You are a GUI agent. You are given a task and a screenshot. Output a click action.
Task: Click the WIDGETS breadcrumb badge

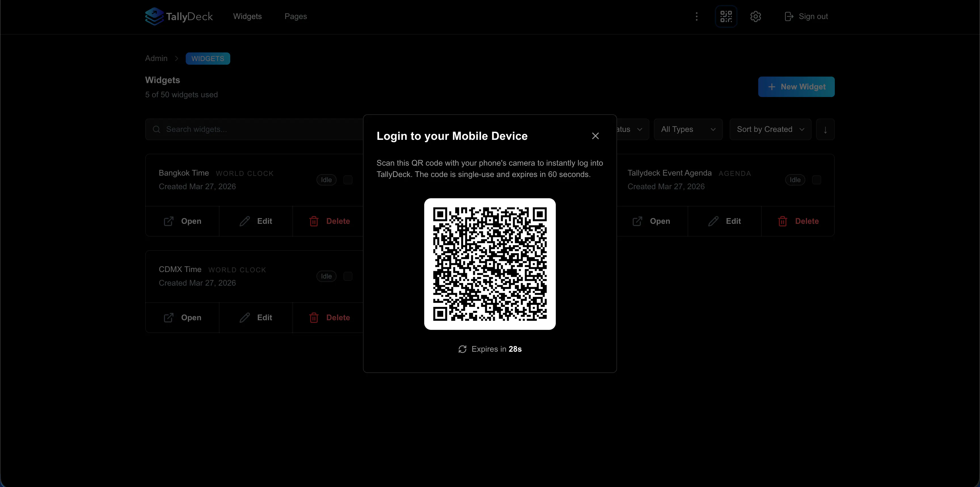pyautogui.click(x=208, y=59)
